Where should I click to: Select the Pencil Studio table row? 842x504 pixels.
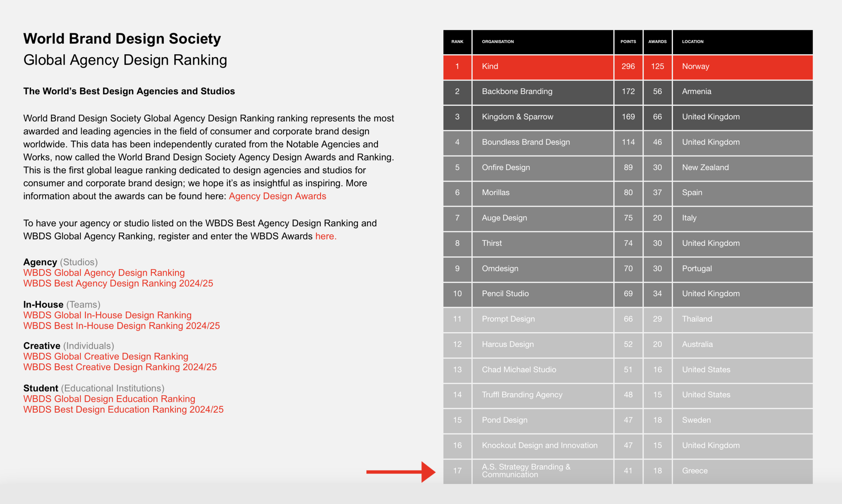pos(628,294)
